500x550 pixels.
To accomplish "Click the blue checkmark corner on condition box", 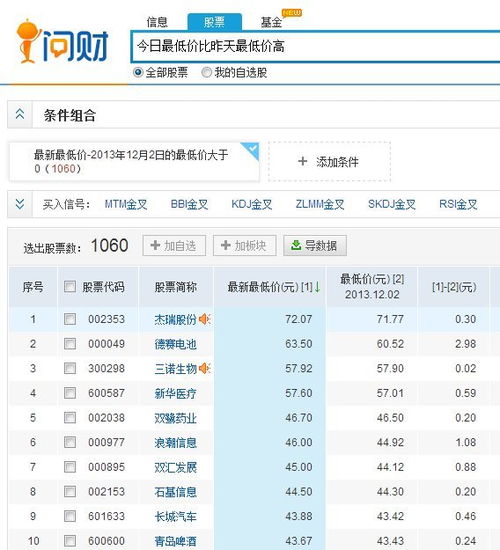I will [252, 150].
